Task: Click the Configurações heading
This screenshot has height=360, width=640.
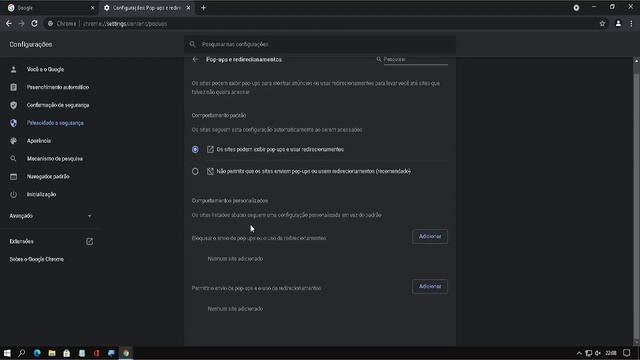Action: tap(31, 44)
